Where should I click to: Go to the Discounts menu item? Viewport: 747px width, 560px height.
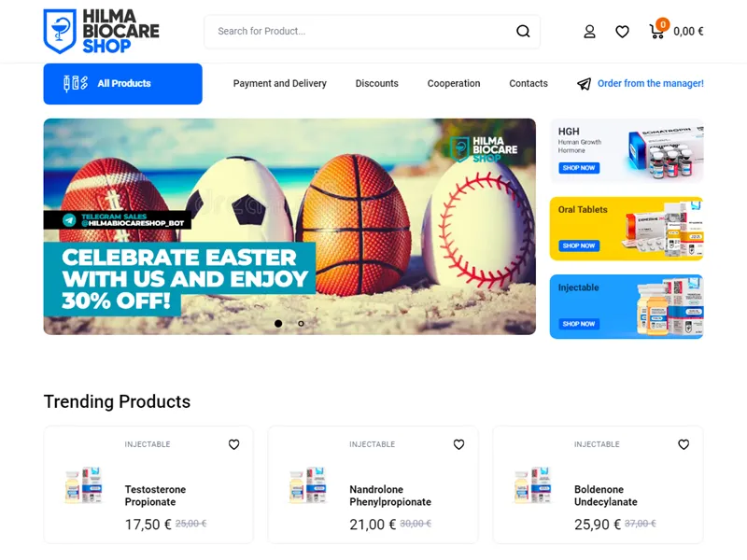pos(377,83)
